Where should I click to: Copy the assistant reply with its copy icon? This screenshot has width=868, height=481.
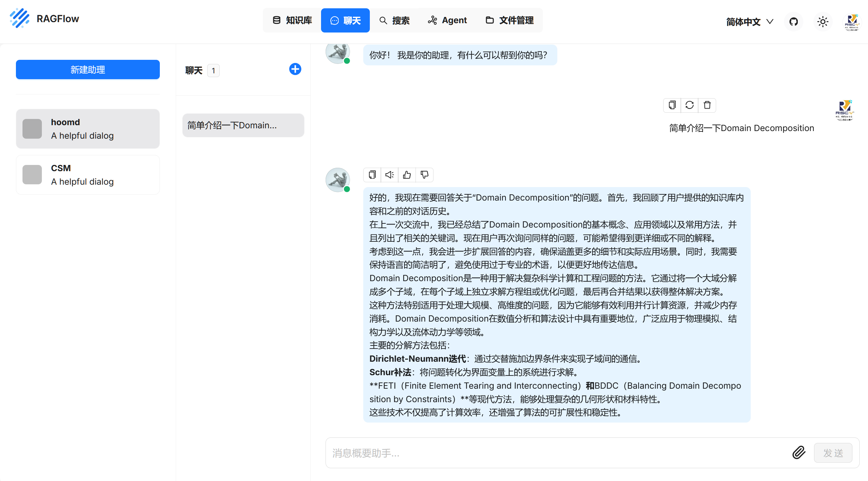coord(372,175)
